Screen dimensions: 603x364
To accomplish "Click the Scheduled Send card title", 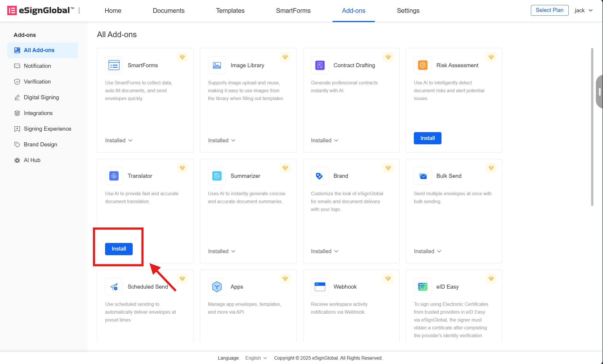I will pos(148,287).
